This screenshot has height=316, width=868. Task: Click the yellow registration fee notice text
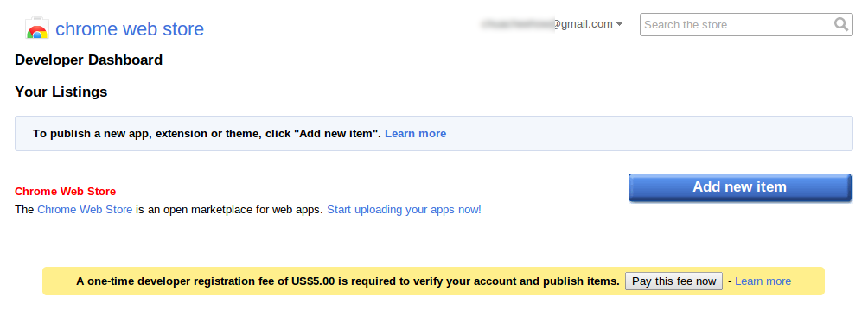coord(348,281)
